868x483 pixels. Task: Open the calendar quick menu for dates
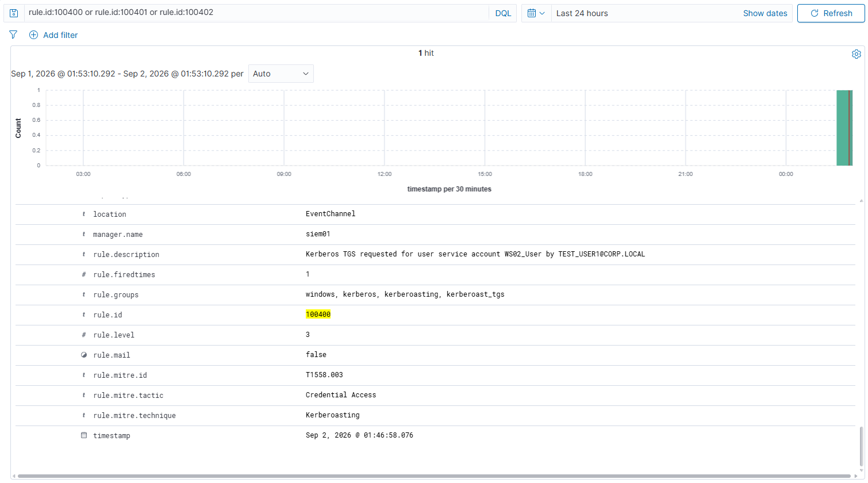point(536,13)
